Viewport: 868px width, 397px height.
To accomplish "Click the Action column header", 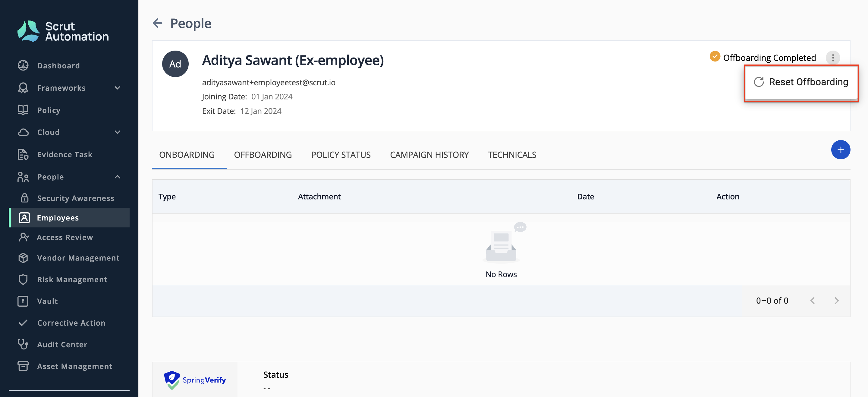I will click(728, 196).
